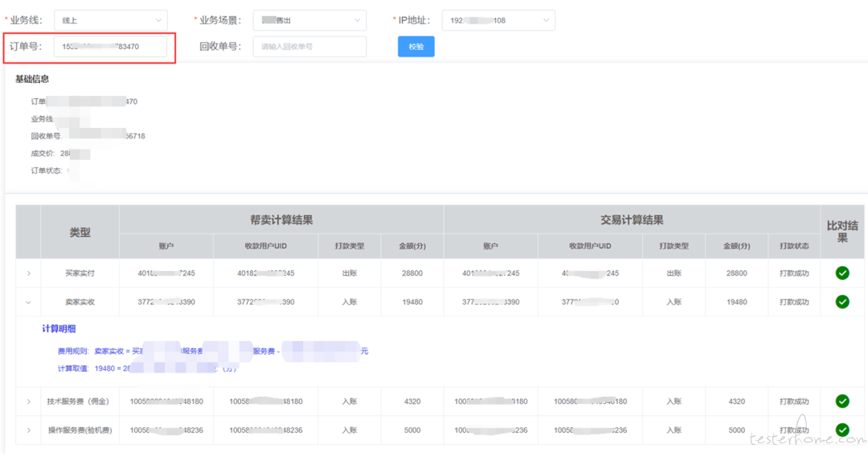Image resolution: width=868 pixels, height=457 pixels.
Task: Collapse the 卖家实收 row
Action: click(x=29, y=302)
